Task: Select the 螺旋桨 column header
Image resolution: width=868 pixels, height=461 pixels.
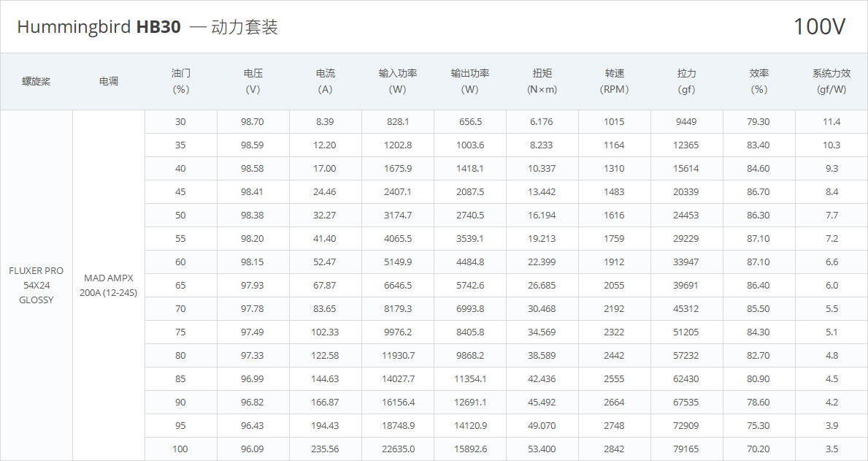Action: coord(36,81)
